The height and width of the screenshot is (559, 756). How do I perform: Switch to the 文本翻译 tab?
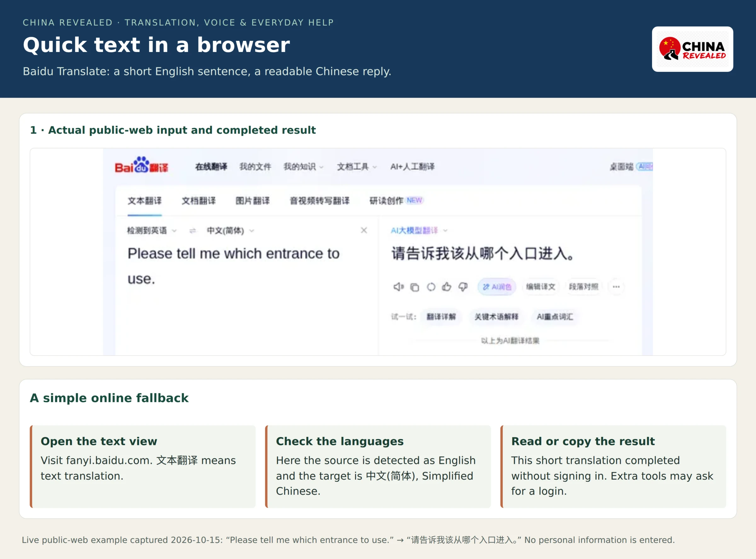pyautogui.click(x=145, y=201)
